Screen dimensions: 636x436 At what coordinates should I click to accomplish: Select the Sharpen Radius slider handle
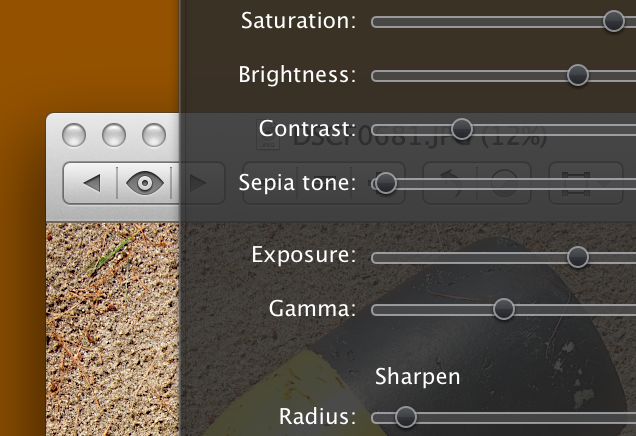(405, 417)
